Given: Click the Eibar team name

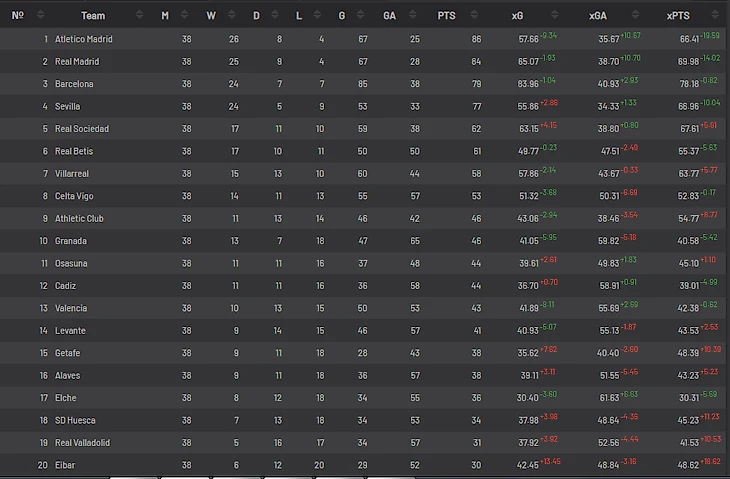Looking at the screenshot, I should pos(65,465).
